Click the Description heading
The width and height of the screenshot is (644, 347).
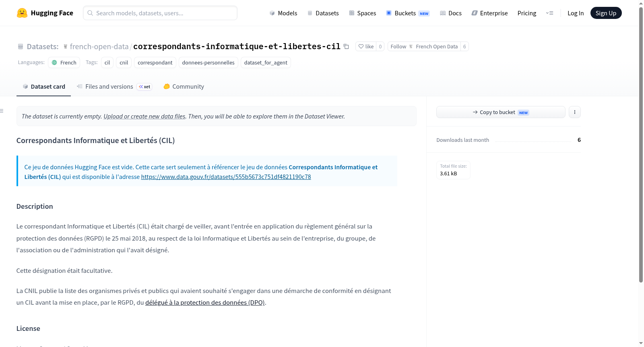pyautogui.click(x=35, y=206)
